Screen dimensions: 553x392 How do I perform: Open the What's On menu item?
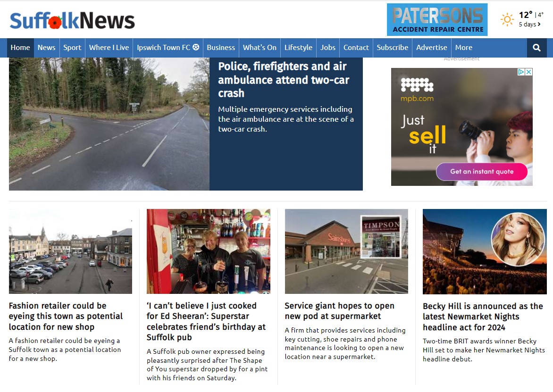pyautogui.click(x=260, y=48)
